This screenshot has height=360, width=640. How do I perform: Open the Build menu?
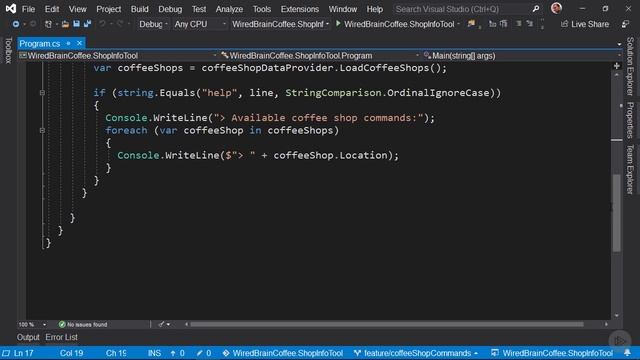[140, 9]
